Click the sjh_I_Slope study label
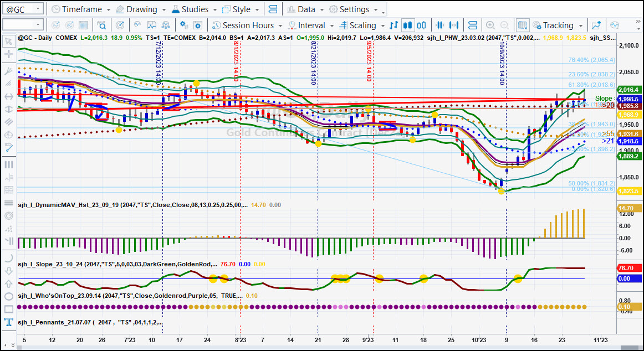This screenshot has height=351, width=644. [x=117, y=264]
